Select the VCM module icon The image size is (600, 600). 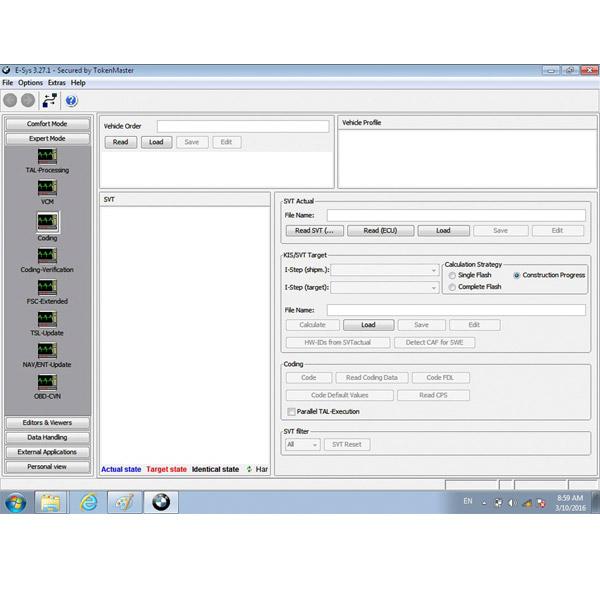click(x=47, y=189)
